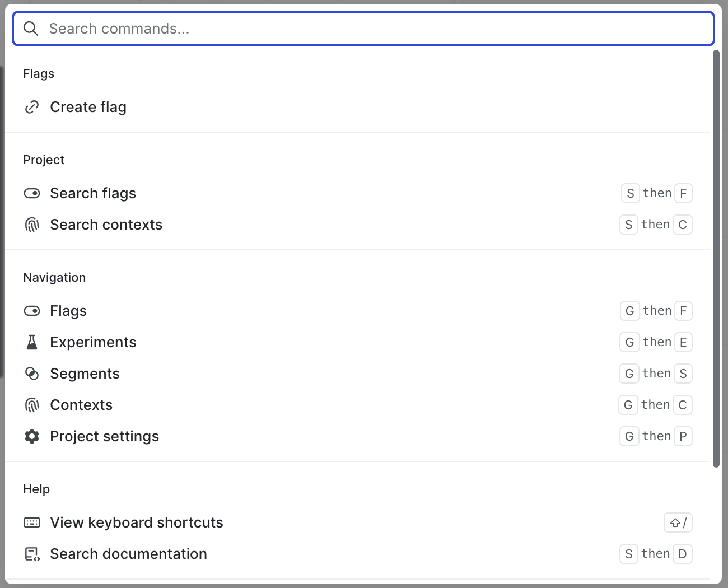Click the fingerprint icon next to Contexts
This screenshot has height=588, width=728.
click(x=32, y=404)
